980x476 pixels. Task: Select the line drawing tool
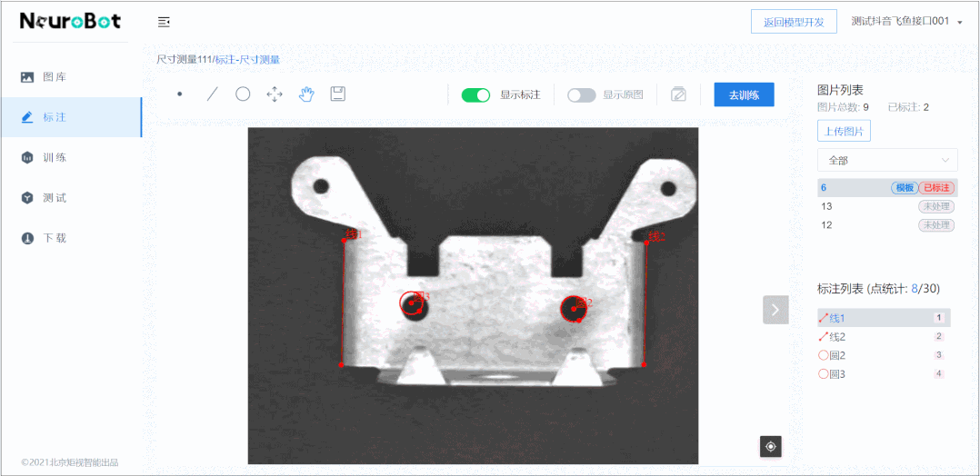212,94
